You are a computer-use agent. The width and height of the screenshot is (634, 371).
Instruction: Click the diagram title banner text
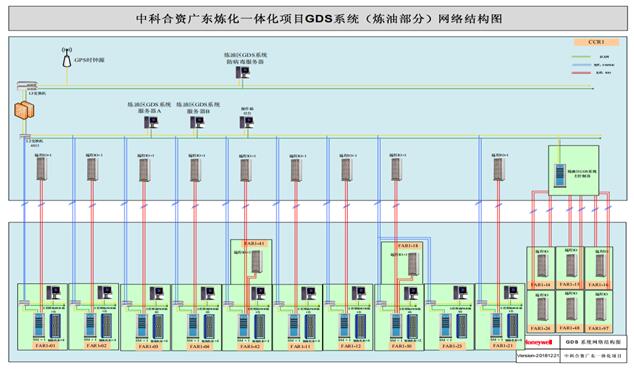click(319, 19)
